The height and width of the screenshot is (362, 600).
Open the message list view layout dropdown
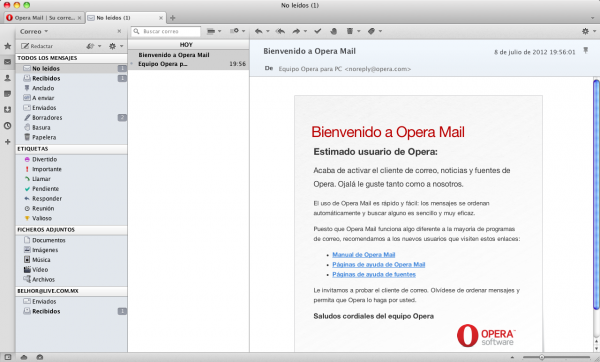click(214, 31)
